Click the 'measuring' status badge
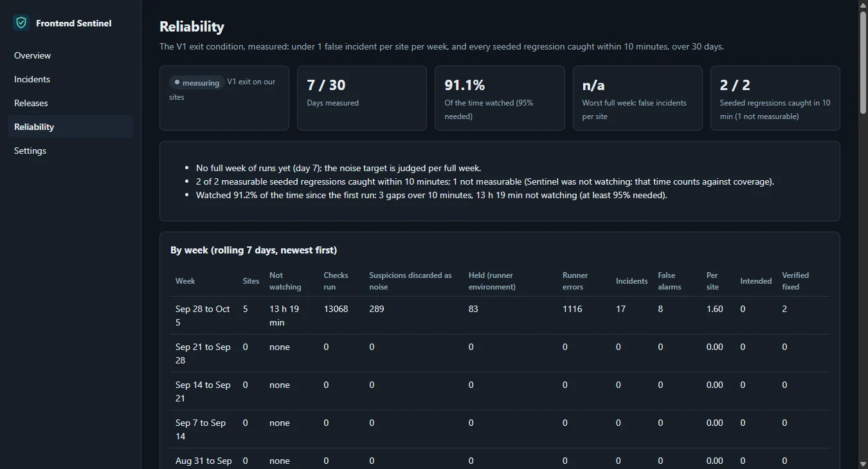This screenshot has width=868, height=469. (197, 82)
